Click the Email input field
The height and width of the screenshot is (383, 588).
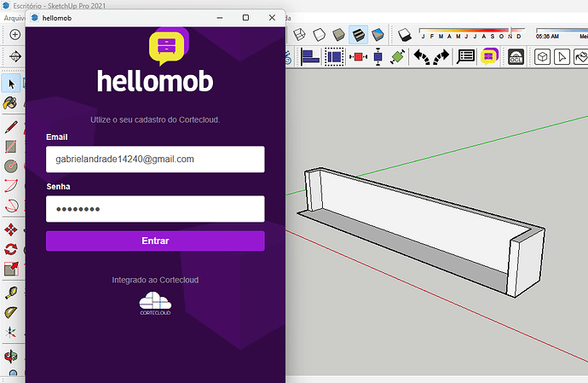[155, 160]
